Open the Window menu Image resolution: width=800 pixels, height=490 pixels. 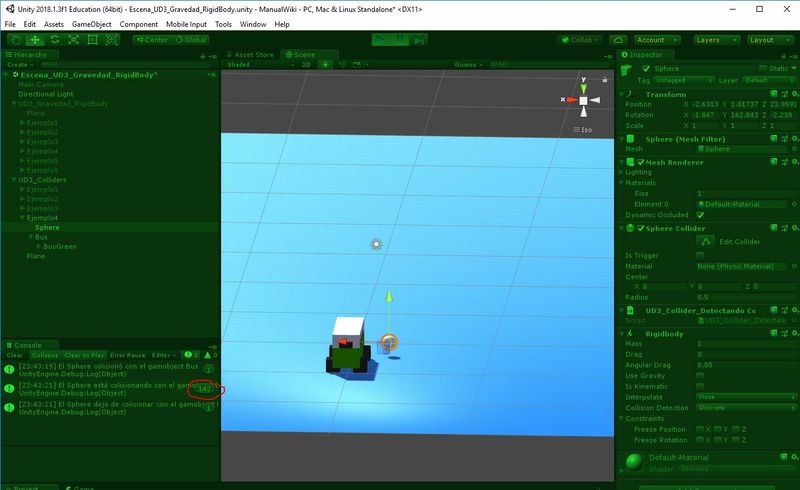[x=253, y=24]
